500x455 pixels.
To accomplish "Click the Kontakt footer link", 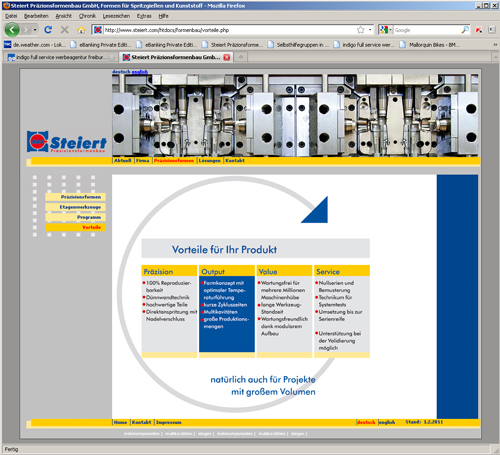I will [141, 422].
